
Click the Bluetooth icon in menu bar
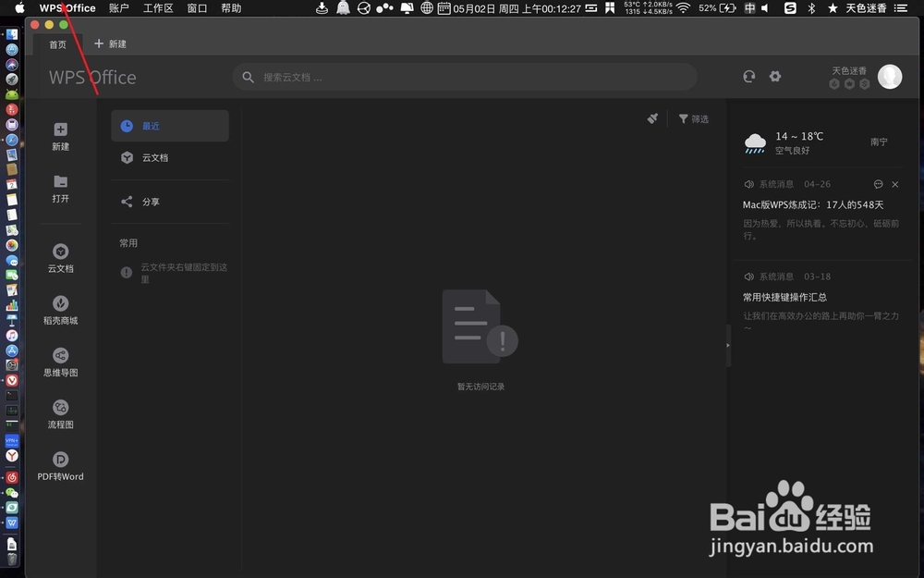(x=811, y=7)
